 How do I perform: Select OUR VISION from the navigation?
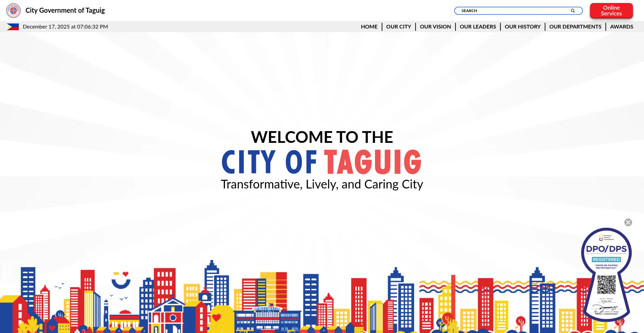click(435, 26)
